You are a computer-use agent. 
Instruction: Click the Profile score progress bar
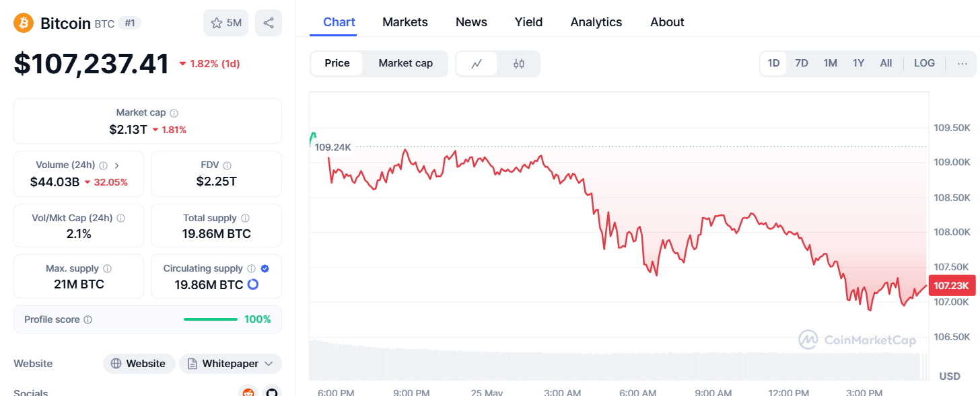(211, 319)
